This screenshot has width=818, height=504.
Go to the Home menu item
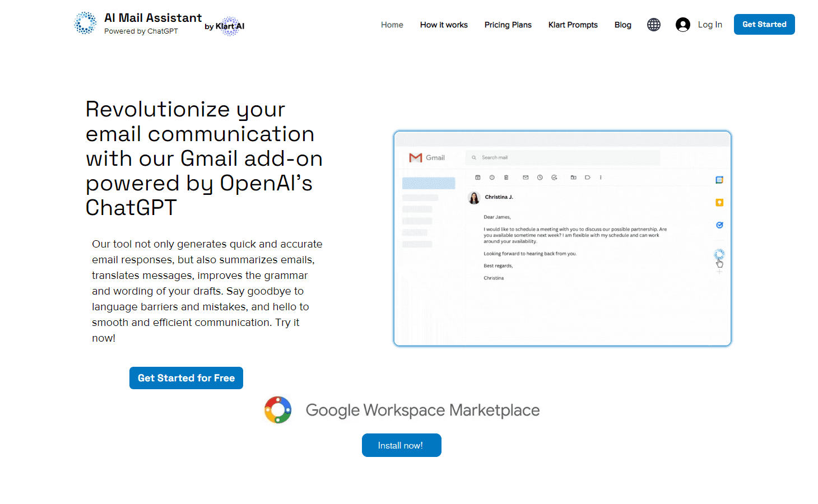(x=392, y=25)
